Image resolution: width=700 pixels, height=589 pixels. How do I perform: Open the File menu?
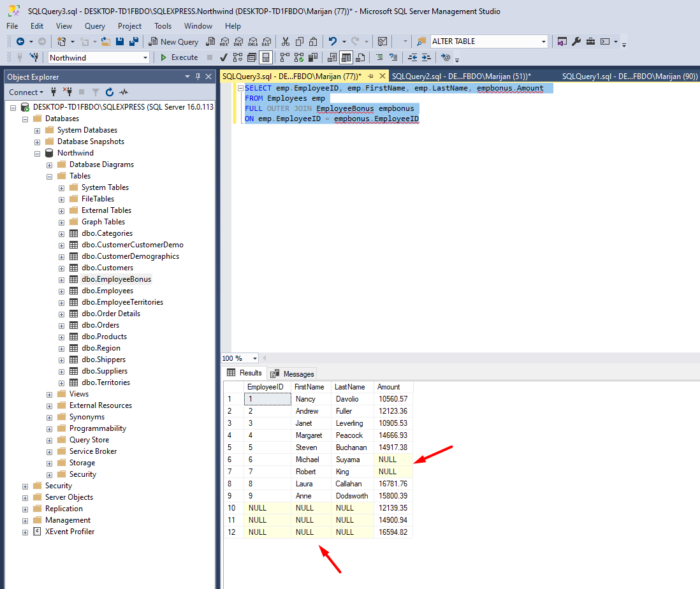click(12, 26)
